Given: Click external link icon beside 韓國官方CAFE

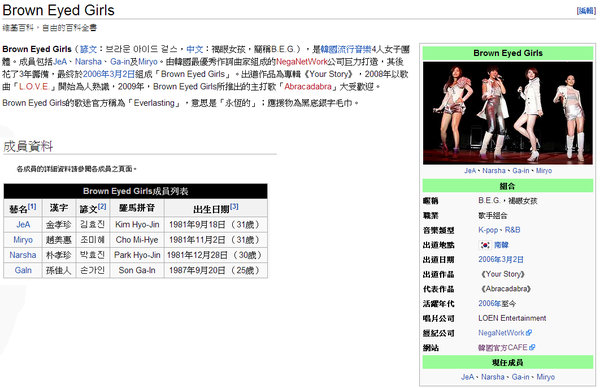Looking at the screenshot, I should [532, 347].
